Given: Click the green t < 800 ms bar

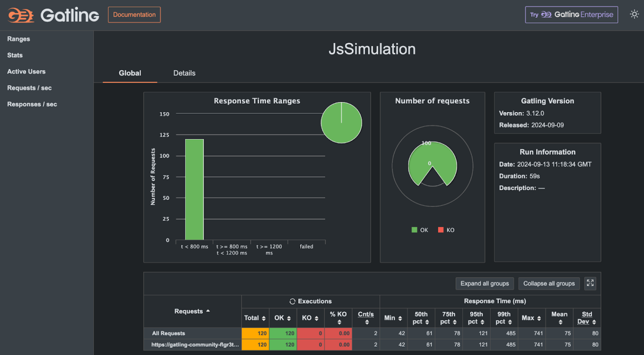Looking at the screenshot, I should (x=194, y=189).
